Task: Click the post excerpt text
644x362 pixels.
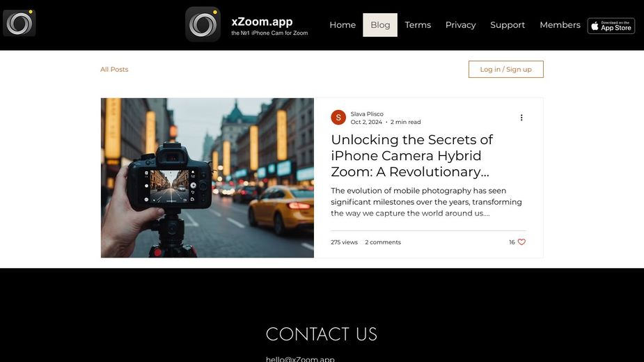Action: pos(426,202)
